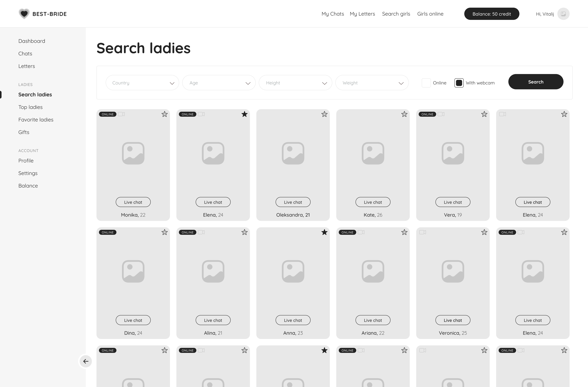Viewport: 588px width, 387px height.
Task: Enable the Online filter checkbox
Action: 426,83
